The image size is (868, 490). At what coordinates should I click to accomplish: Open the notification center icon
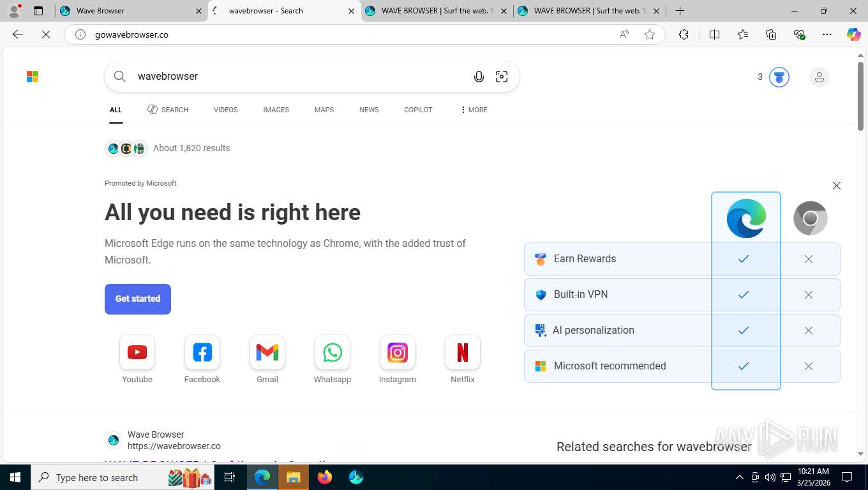pos(847,477)
